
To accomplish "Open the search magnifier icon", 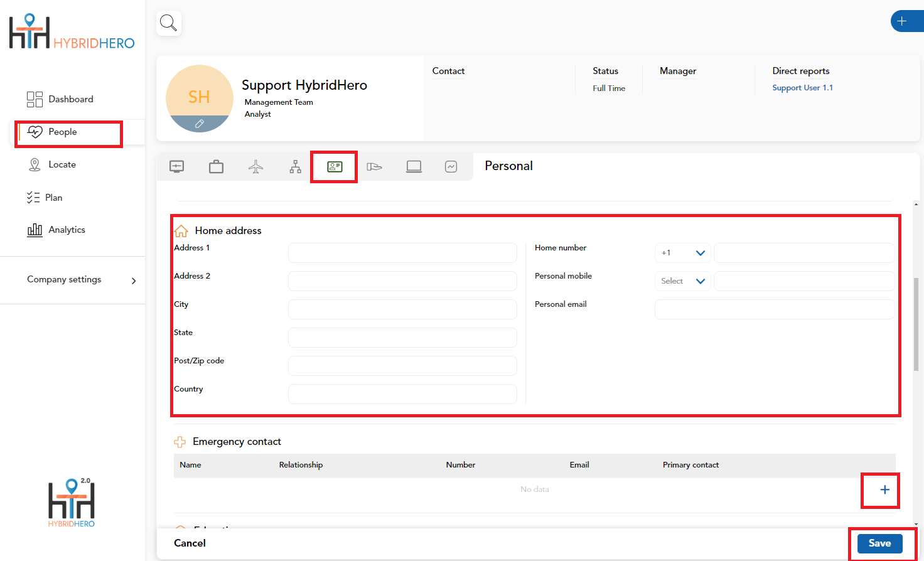I will click(168, 23).
